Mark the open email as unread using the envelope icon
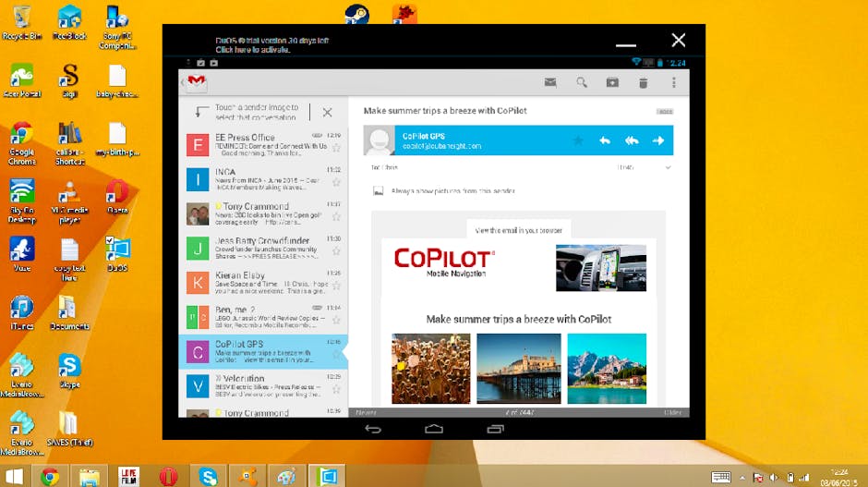 (550, 83)
